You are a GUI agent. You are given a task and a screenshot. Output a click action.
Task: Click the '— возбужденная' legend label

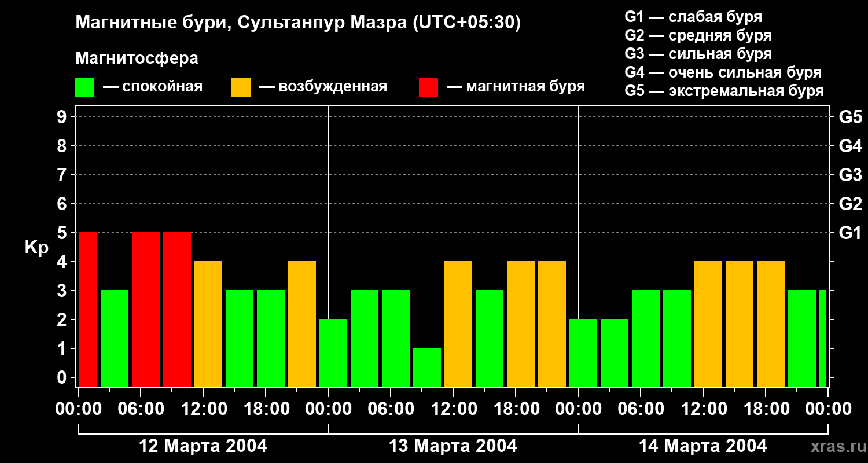pos(323,87)
